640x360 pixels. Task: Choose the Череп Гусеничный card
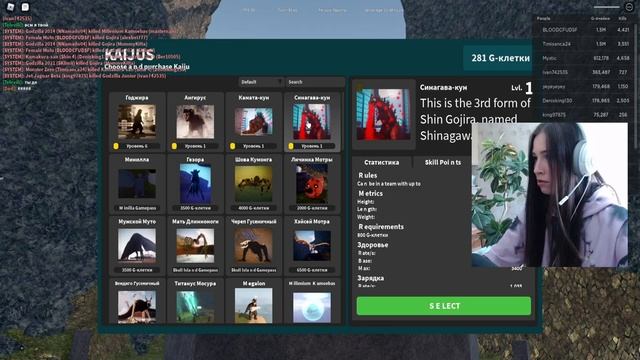[x=253, y=246]
